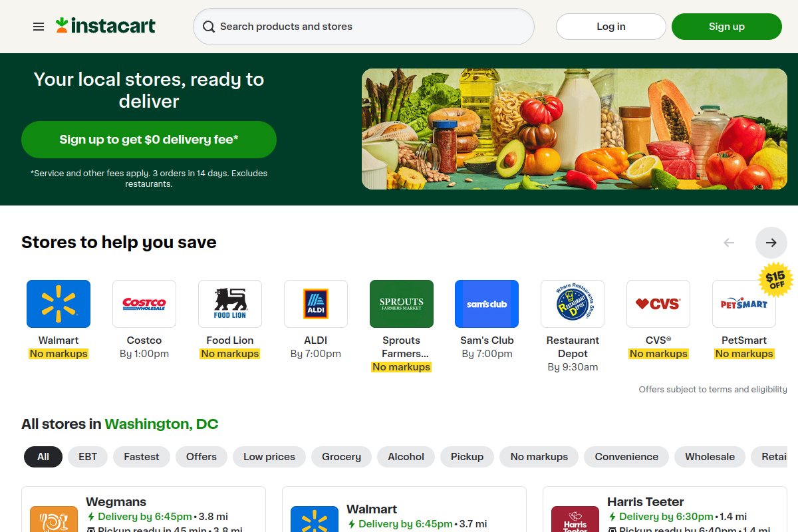Click the Sign up button in header

[x=727, y=27]
